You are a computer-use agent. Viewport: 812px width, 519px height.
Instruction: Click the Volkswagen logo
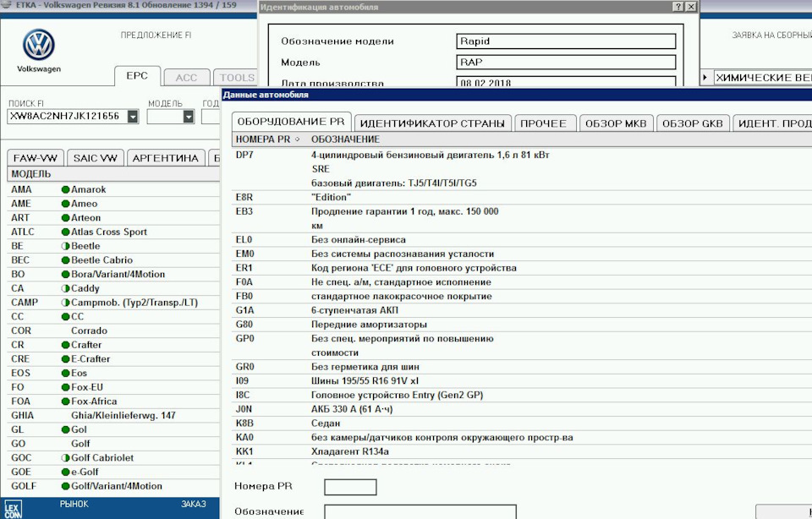coord(38,45)
